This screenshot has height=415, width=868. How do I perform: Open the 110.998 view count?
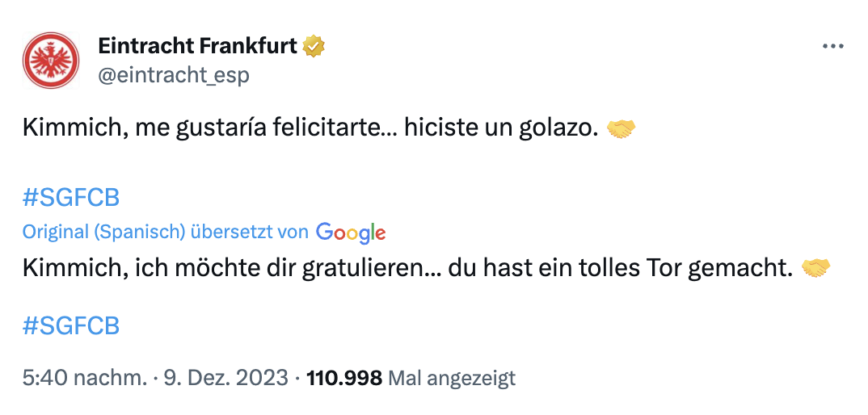click(x=344, y=378)
